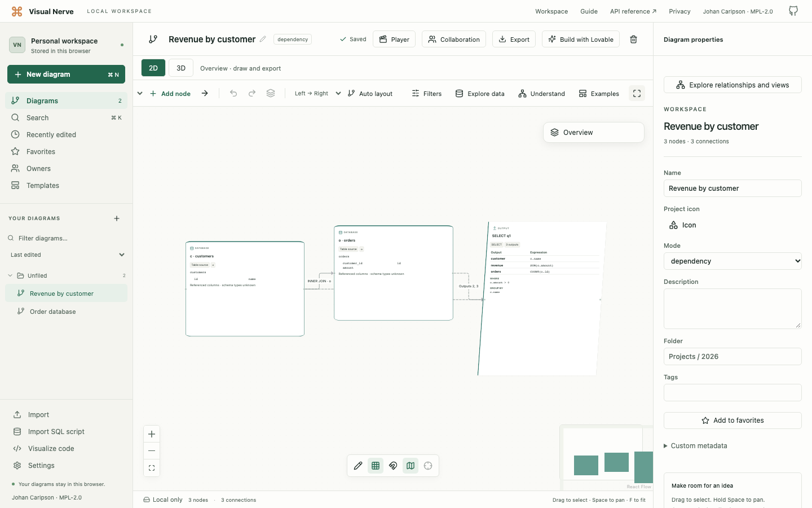Select Order database diagram in tree
Viewport: 812px width, 508px height.
pyautogui.click(x=67, y=312)
